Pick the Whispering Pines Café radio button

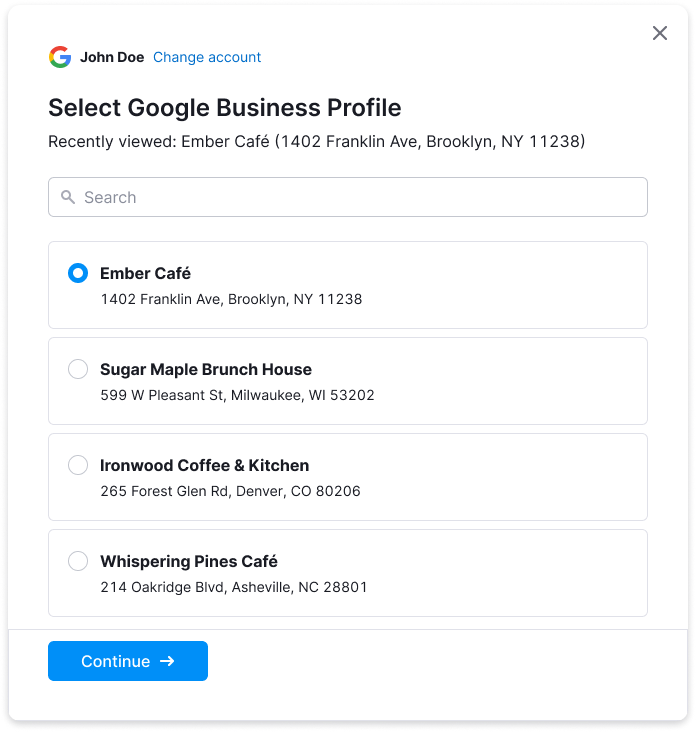(x=78, y=561)
